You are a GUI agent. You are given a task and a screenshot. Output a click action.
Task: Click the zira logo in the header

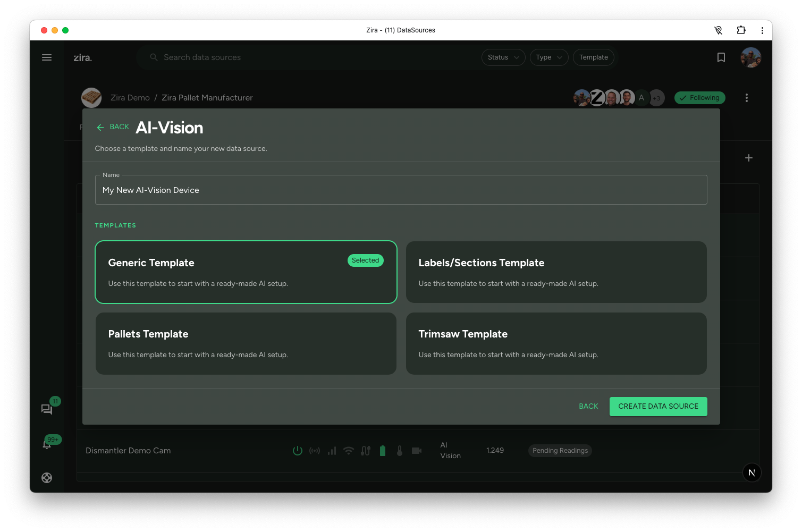tap(82, 57)
